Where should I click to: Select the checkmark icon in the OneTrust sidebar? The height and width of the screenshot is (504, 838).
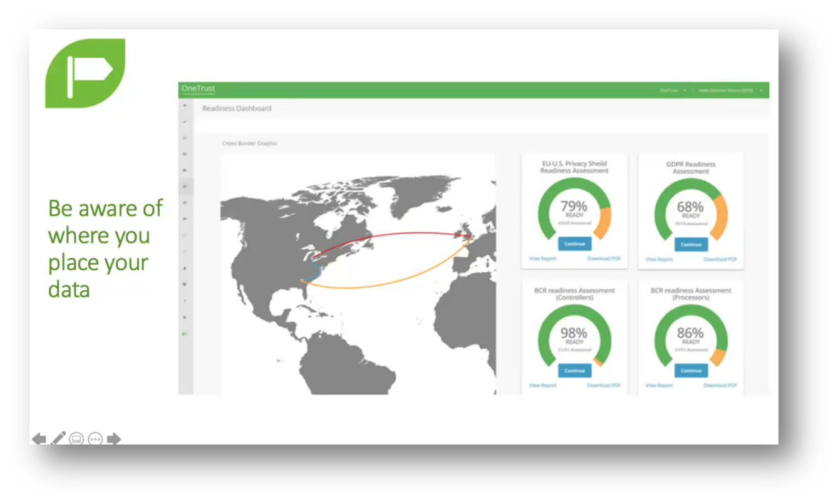[x=185, y=121]
